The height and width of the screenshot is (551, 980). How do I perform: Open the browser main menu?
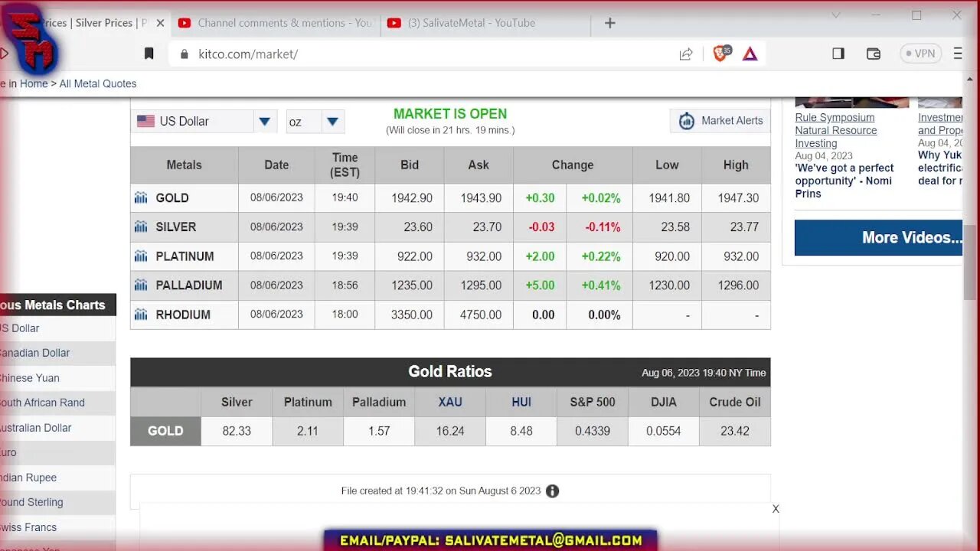(958, 54)
